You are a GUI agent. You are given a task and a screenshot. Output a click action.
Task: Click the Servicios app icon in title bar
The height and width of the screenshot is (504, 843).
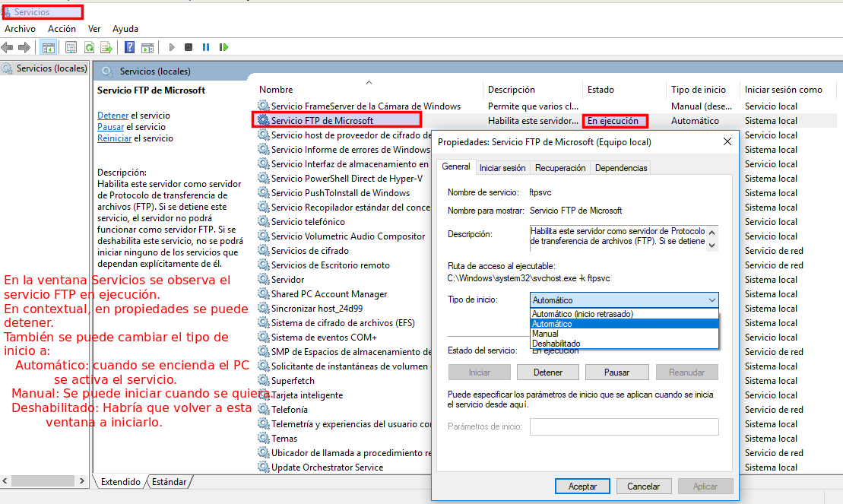(x=8, y=12)
